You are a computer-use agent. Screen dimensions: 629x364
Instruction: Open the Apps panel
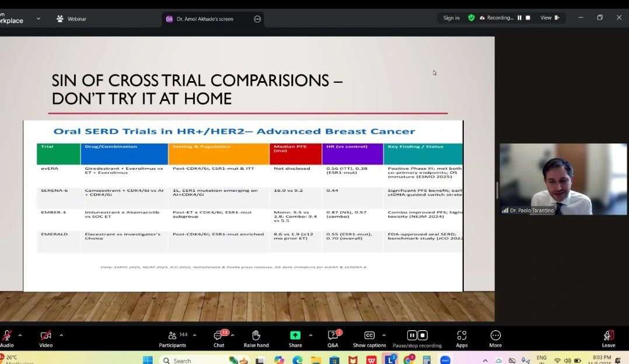tap(462, 335)
